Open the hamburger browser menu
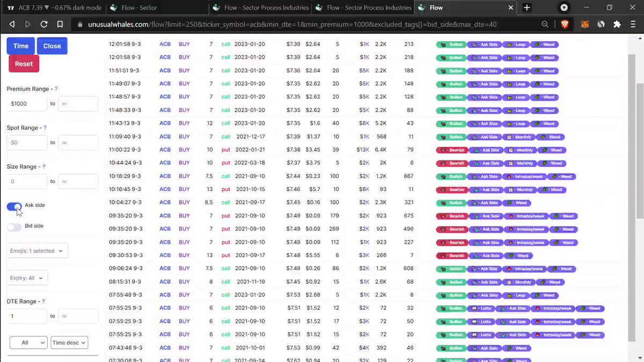 tap(633, 24)
